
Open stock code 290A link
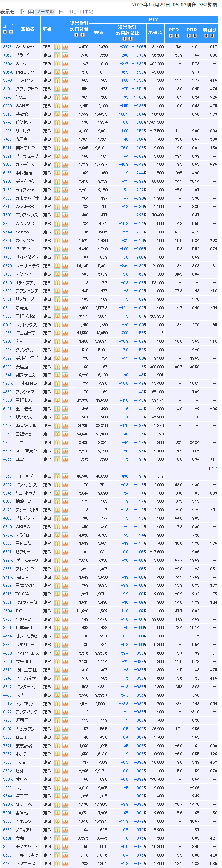pyautogui.click(x=8, y=64)
